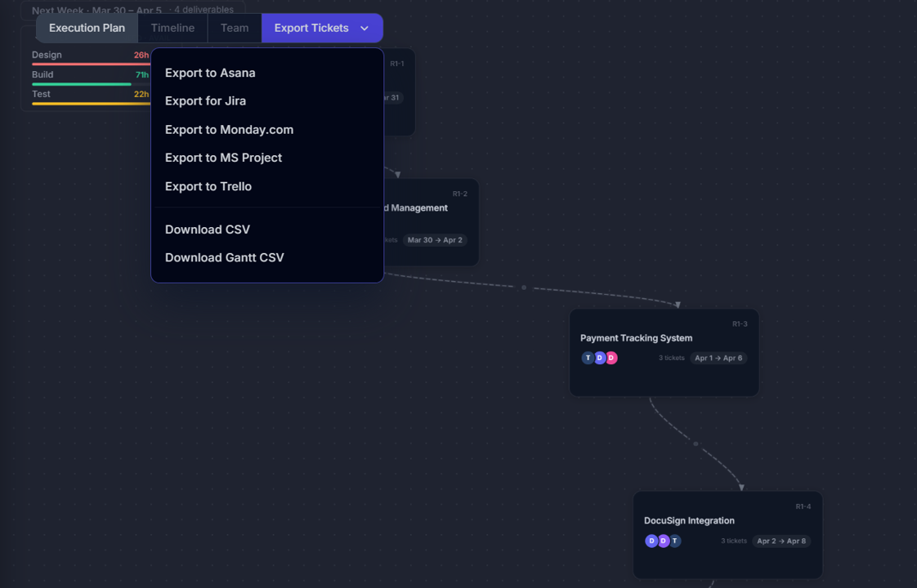This screenshot has height=588, width=917.
Task: Open the Team tab
Action: click(235, 27)
